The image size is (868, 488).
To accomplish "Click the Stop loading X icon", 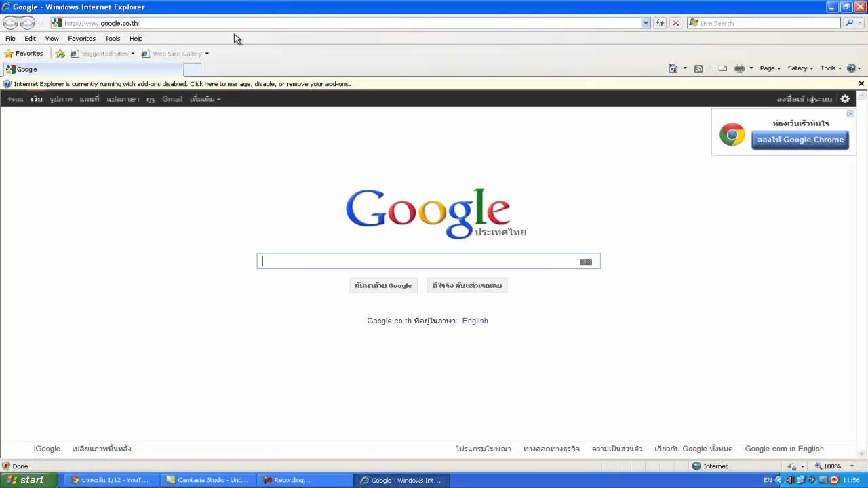I will point(675,23).
